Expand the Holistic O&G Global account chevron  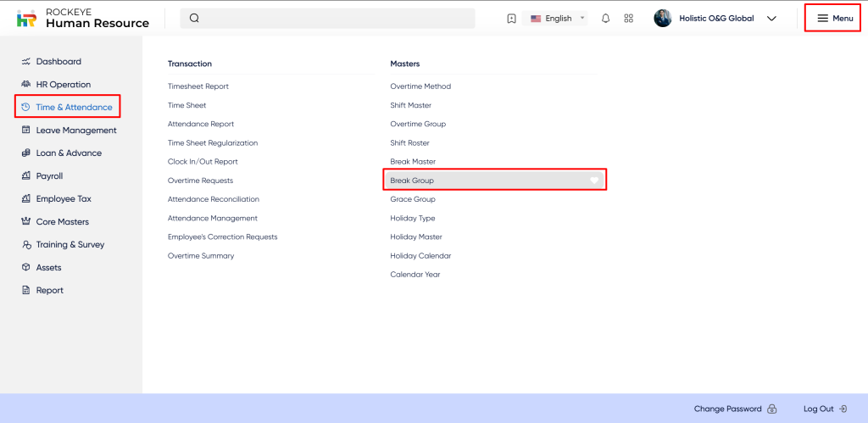tap(771, 19)
